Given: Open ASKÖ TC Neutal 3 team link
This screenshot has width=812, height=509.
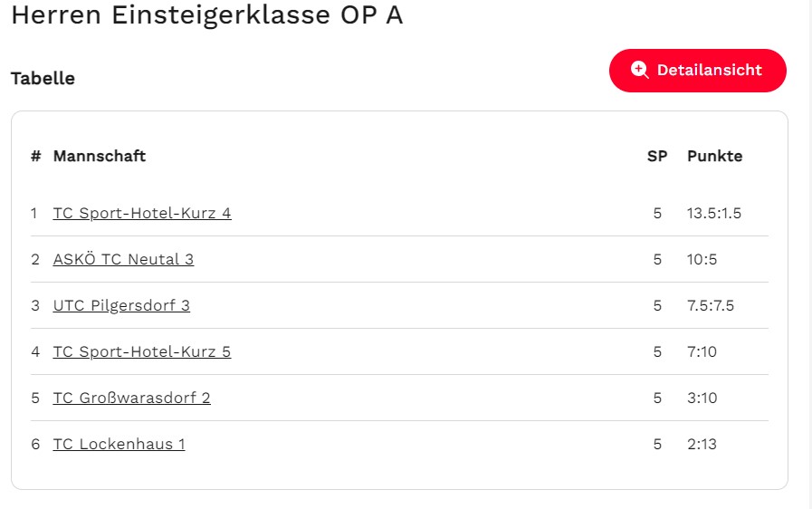Looking at the screenshot, I should (123, 259).
